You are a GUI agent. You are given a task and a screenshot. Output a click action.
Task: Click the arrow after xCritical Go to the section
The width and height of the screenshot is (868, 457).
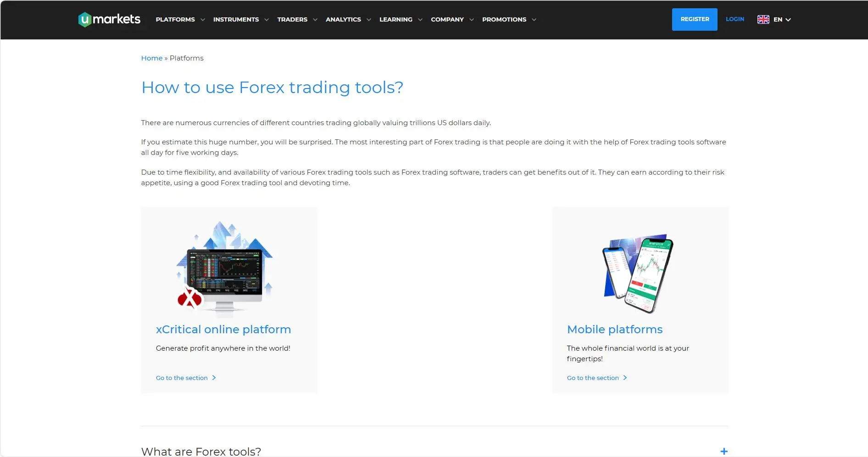(214, 378)
